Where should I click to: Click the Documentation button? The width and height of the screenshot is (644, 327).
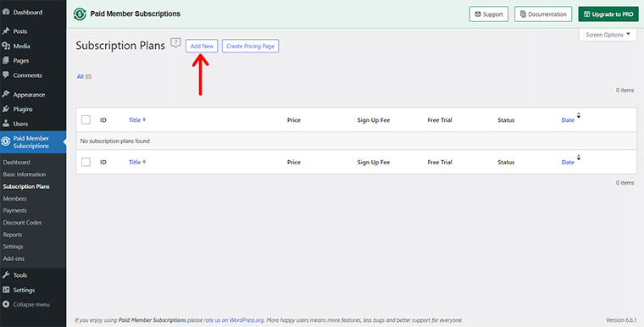pyautogui.click(x=543, y=14)
